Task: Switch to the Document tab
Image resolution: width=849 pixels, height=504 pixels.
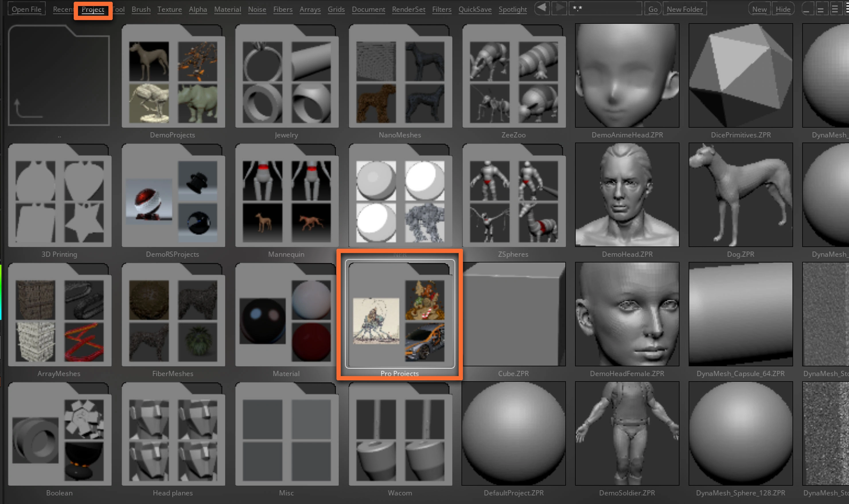Action: coord(369,9)
